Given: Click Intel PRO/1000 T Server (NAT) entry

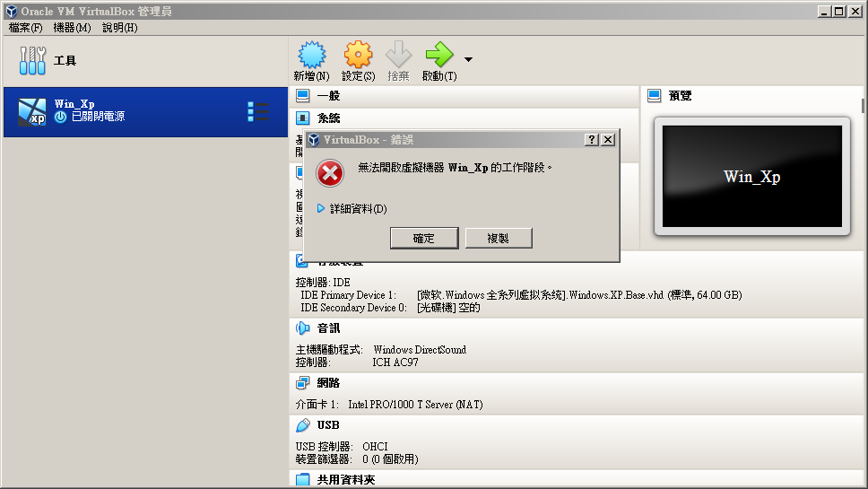Looking at the screenshot, I should coord(415,405).
